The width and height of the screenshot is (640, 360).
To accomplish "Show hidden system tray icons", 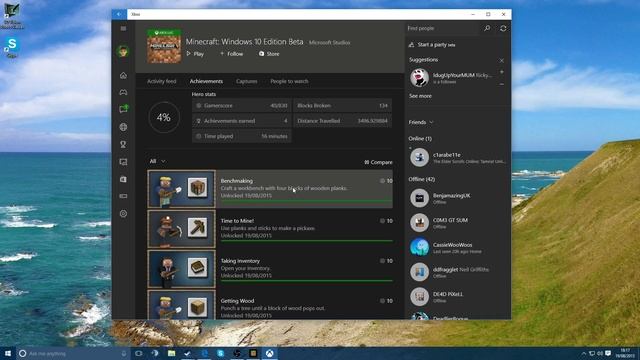I will pyautogui.click(x=583, y=353).
